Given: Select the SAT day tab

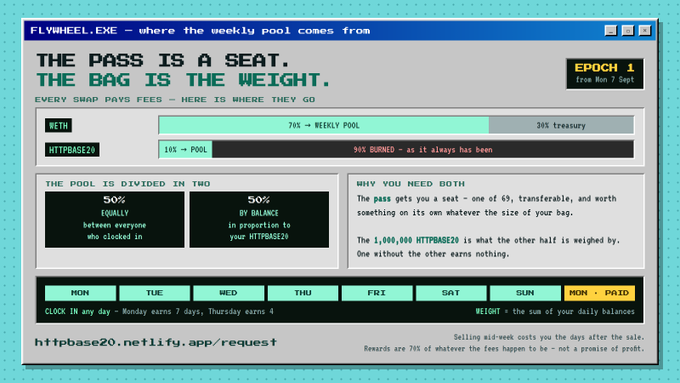Looking at the screenshot, I should (x=451, y=293).
